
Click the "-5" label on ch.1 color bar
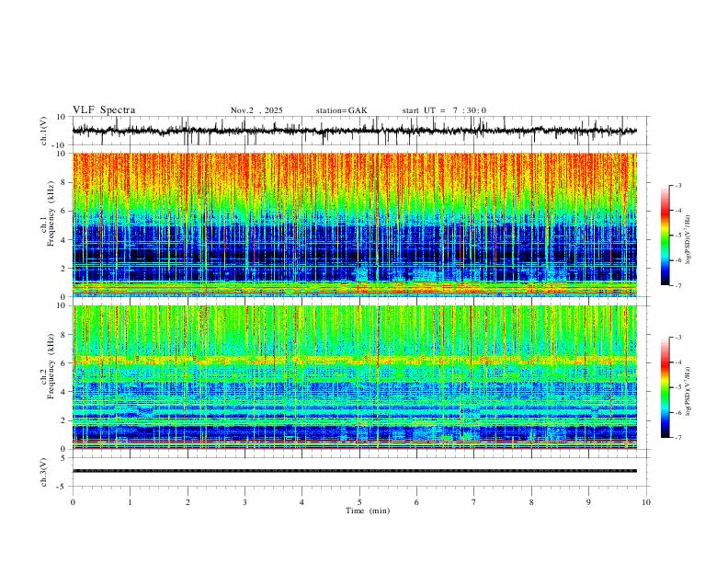677,236
